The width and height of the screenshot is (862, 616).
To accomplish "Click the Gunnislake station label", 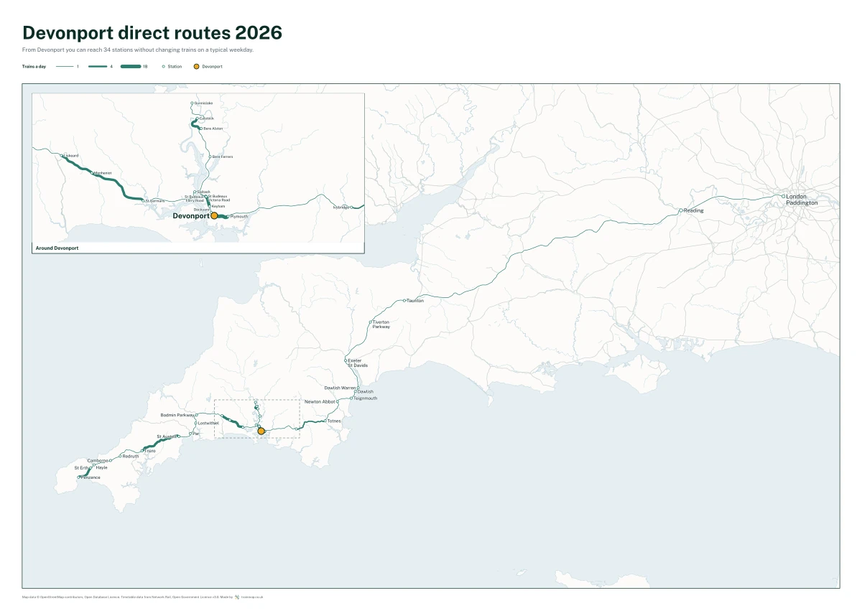I will click(203, 103).
